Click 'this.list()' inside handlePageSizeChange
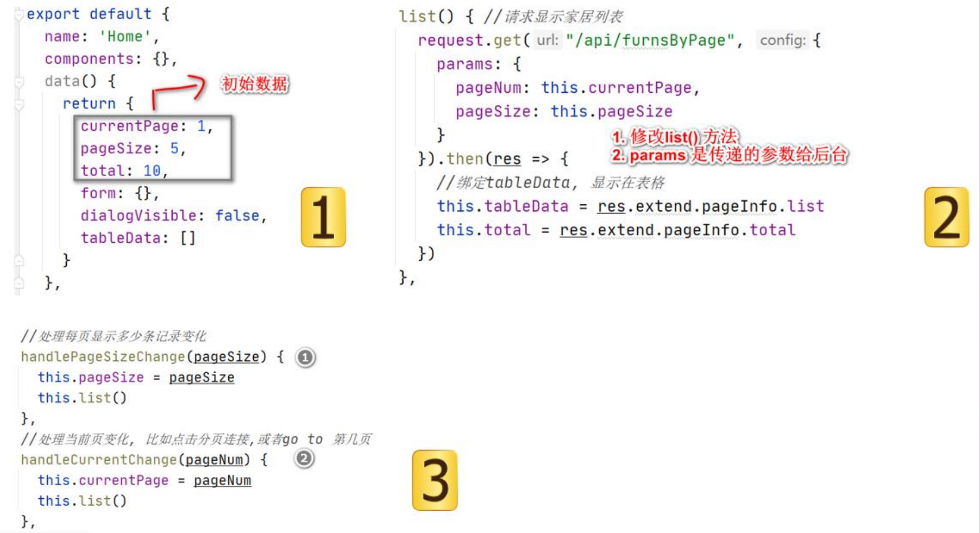Screen dimensions: 980x533 82,398
